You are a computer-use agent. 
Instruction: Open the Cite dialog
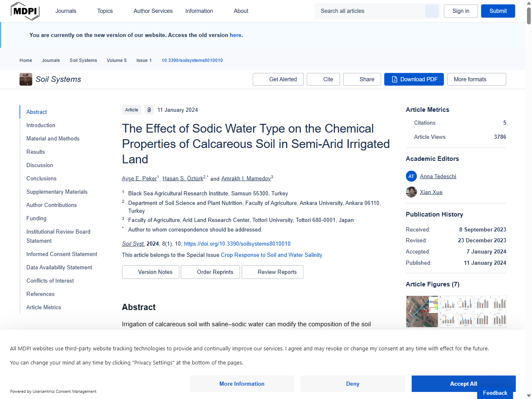pos(323,79)
